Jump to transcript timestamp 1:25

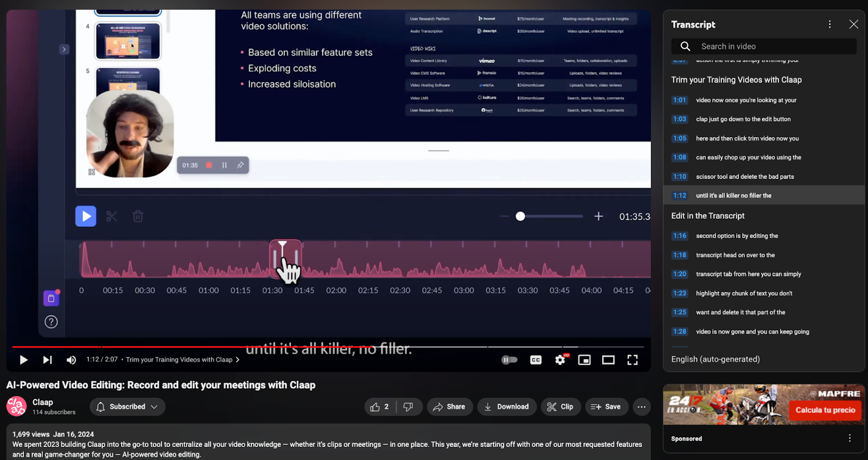680,312
